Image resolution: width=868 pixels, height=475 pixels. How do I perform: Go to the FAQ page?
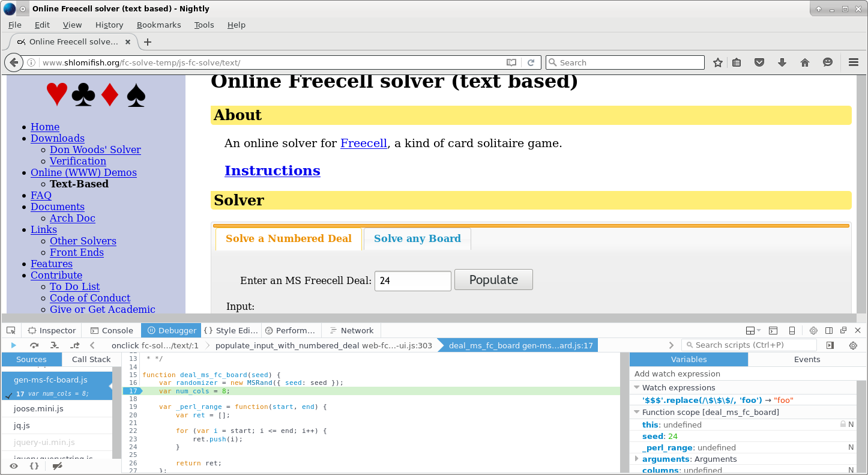(x=41, y=195)
